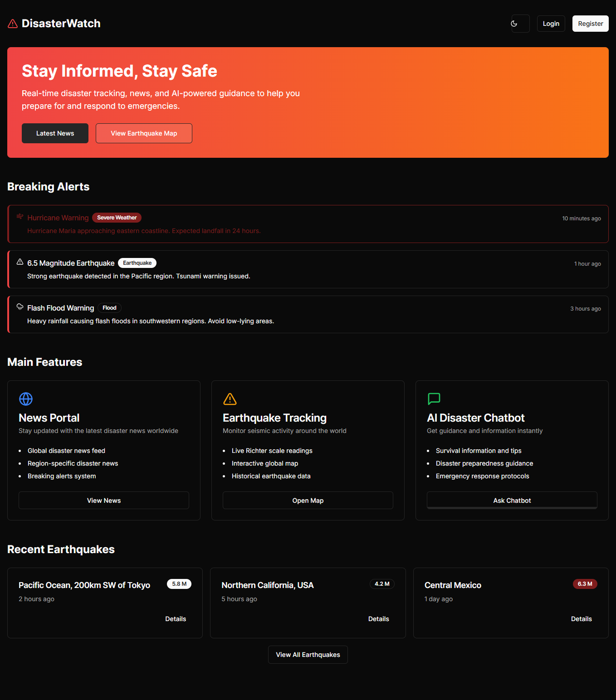The image size is (616, 700).
Task: Click the warning triangle on the earthquake alert
Action: click(x=20, y=262)
